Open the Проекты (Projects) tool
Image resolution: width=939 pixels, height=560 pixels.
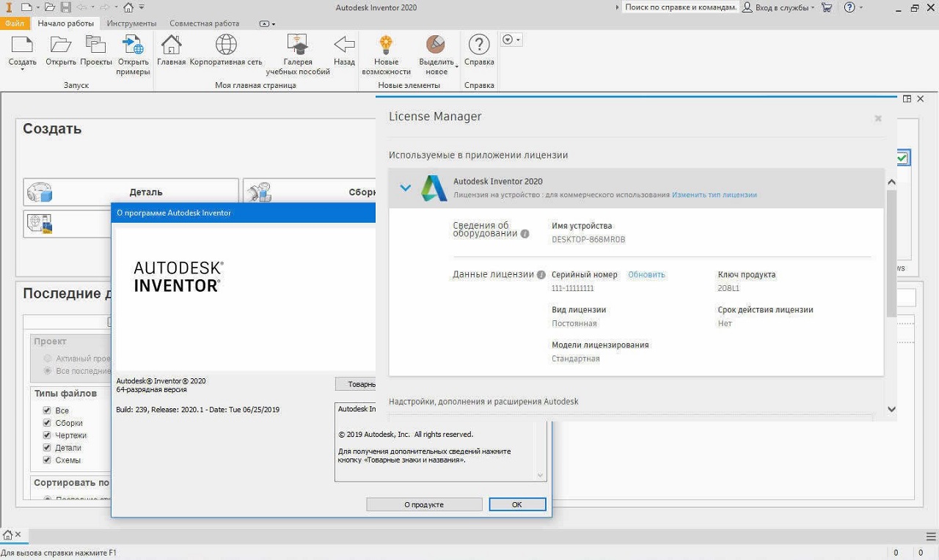(x=96, y=45)
